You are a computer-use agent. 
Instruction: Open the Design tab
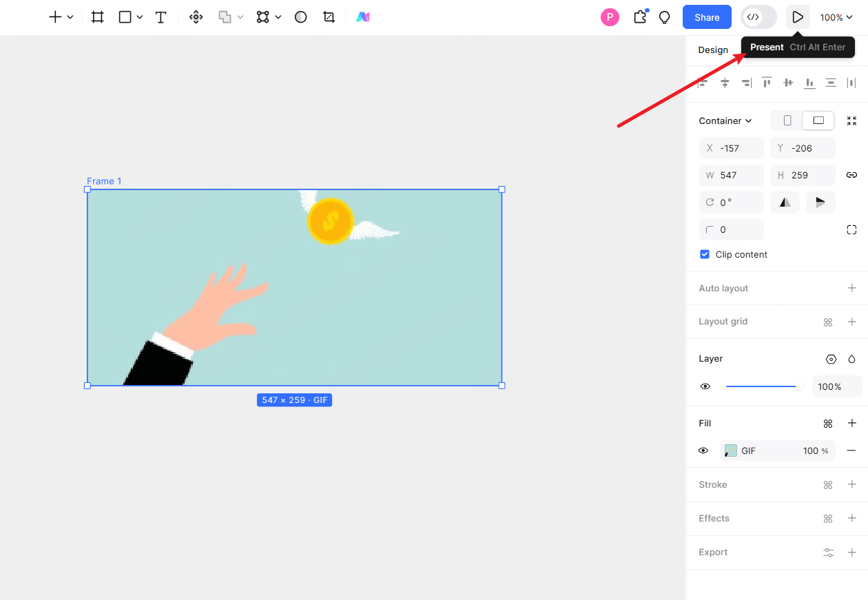pos(713,50)
